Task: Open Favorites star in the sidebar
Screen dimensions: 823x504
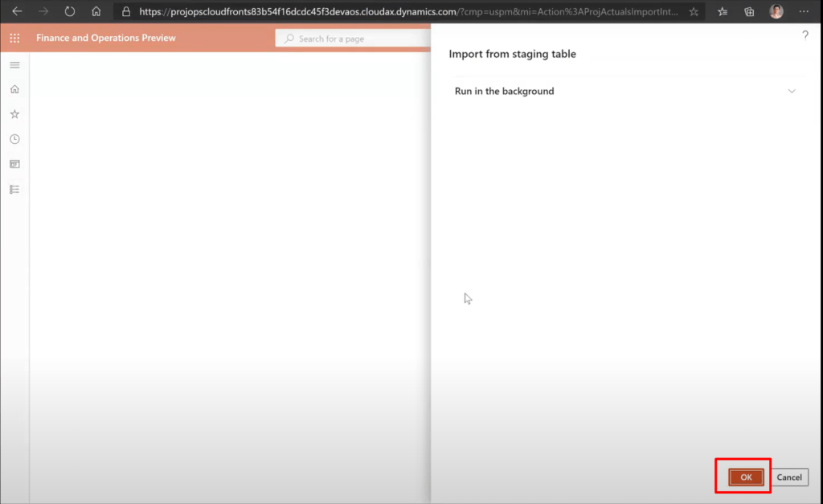Action: coord(14,114)
